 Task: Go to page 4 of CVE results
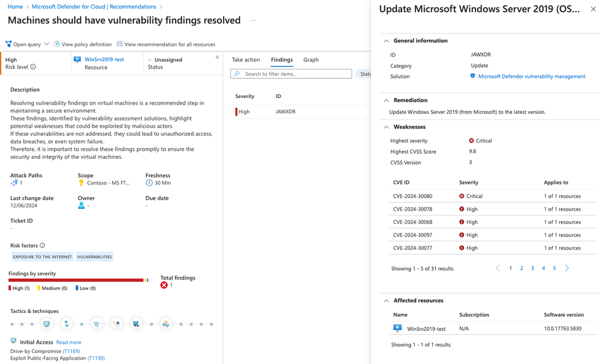point(543,268)
